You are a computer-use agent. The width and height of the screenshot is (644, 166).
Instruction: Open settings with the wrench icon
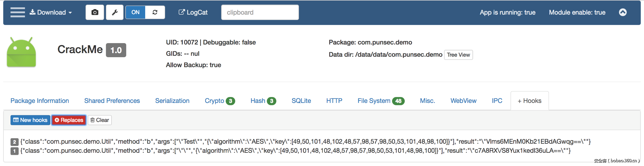tap(115, 12)
